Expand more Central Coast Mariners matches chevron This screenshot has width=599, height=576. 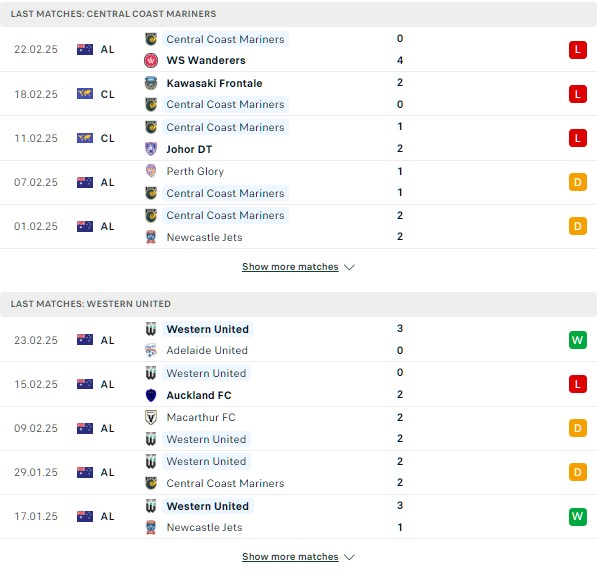pos(350,267)
